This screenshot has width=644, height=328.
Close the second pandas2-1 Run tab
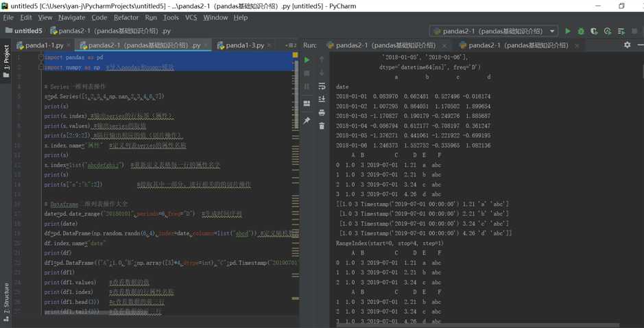point(577,45)
